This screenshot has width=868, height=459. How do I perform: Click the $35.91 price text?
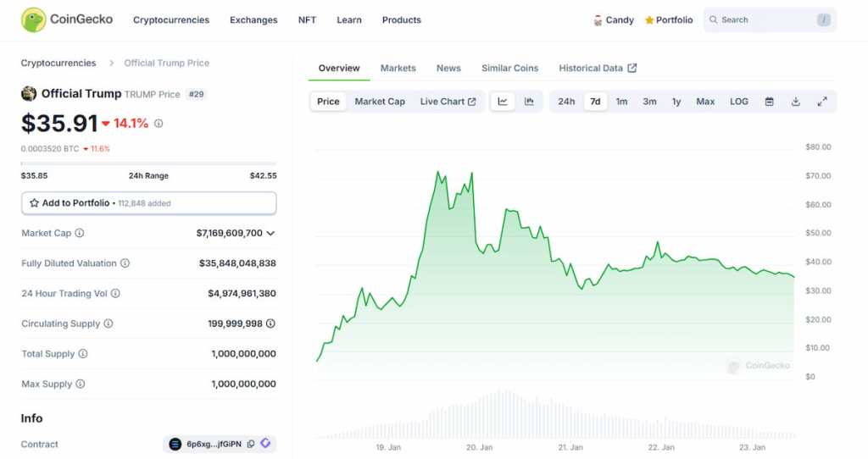pos(59,124)
